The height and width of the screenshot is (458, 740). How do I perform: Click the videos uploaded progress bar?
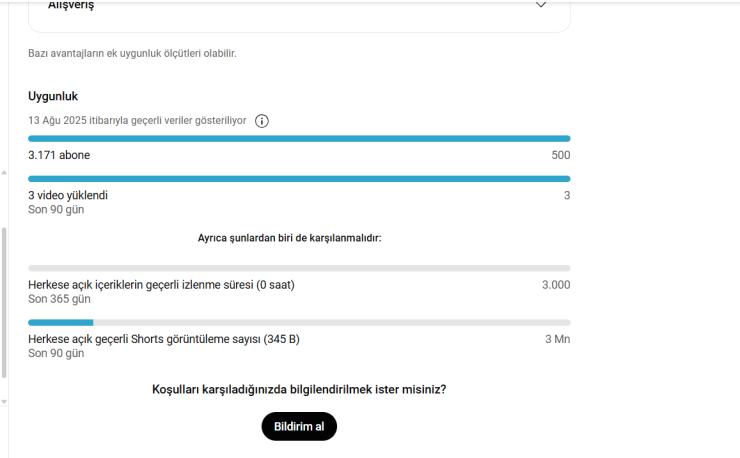[x=299, y=179]
